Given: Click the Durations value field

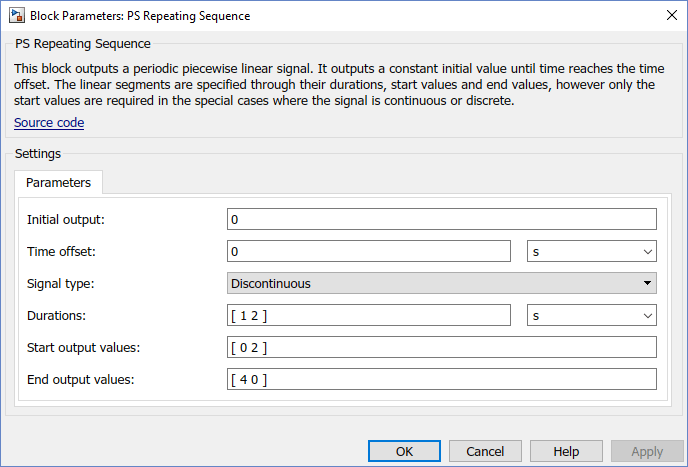Looking at the screenshot, I should 369,315.
